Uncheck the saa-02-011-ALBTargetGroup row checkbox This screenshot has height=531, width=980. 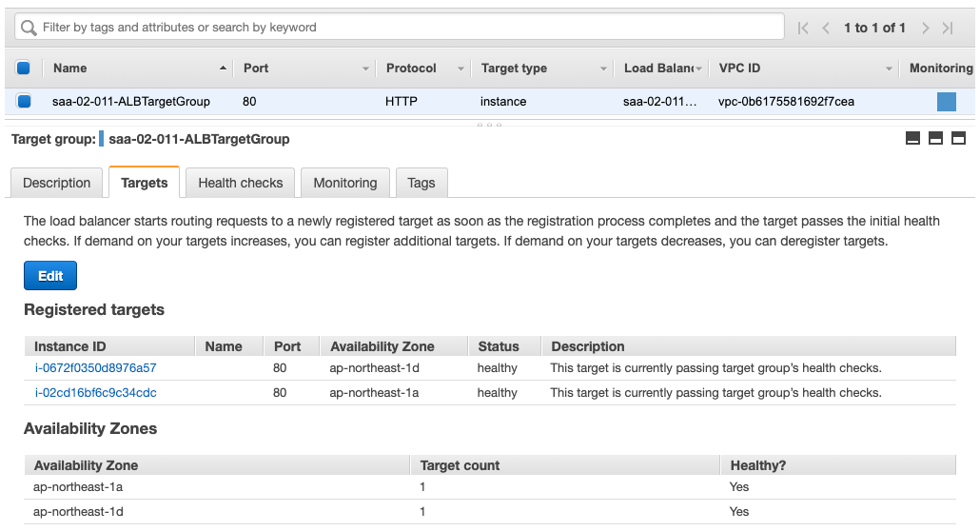[24, 101]
